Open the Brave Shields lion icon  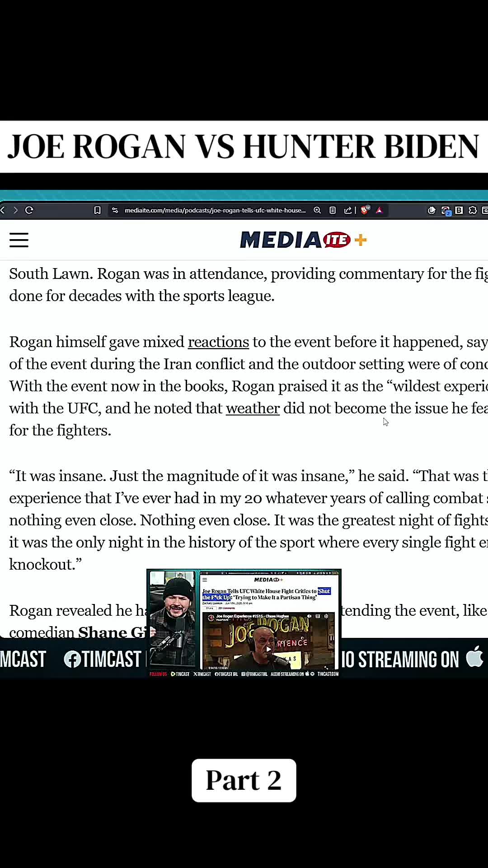point(365,210)
